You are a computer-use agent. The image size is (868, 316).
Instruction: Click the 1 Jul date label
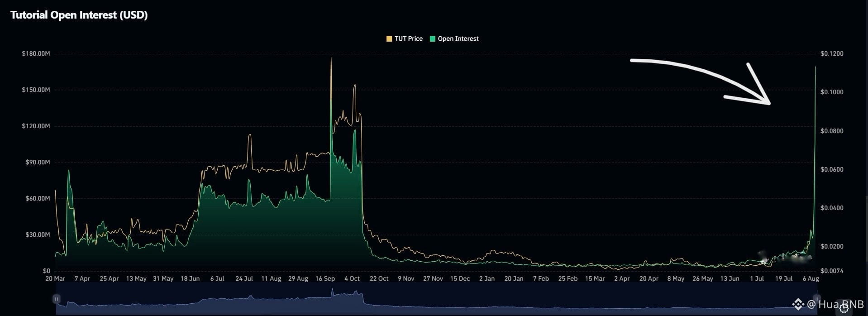pyautogui.click(x=757, y=279)
